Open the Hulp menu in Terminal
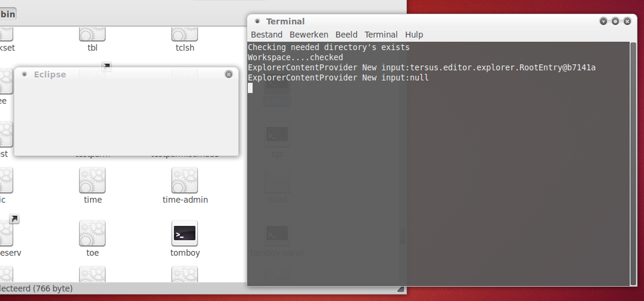This screenshot has height=301, width=644. [x=414, y=35]
